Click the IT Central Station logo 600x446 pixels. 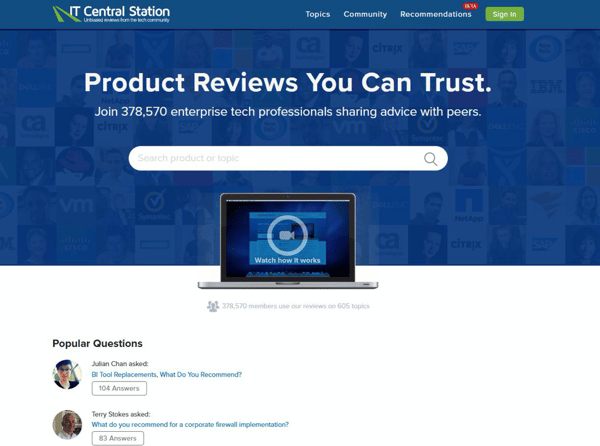point(111,14)
